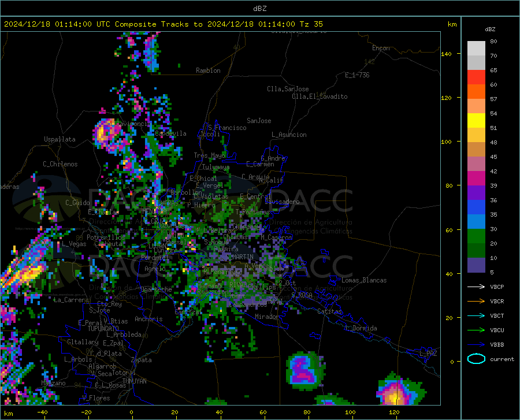Click the Uspallata map label
The width and height of the screenshot is (520, 420).
click(x=60, y=139)
